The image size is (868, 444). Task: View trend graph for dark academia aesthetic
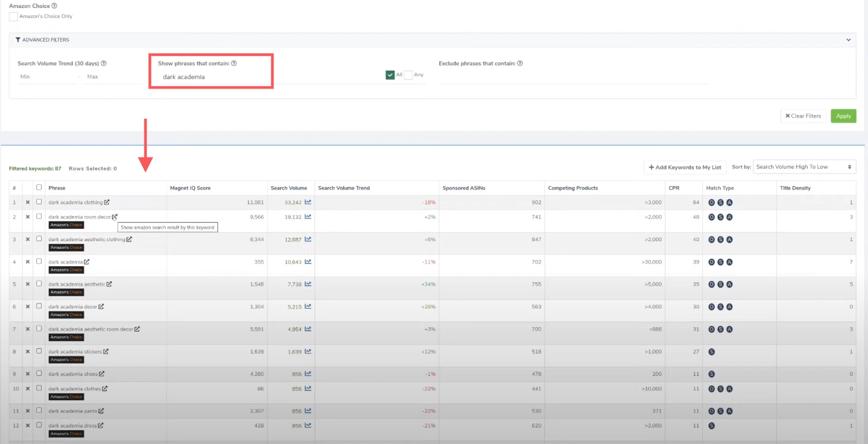tap(308, 284)
